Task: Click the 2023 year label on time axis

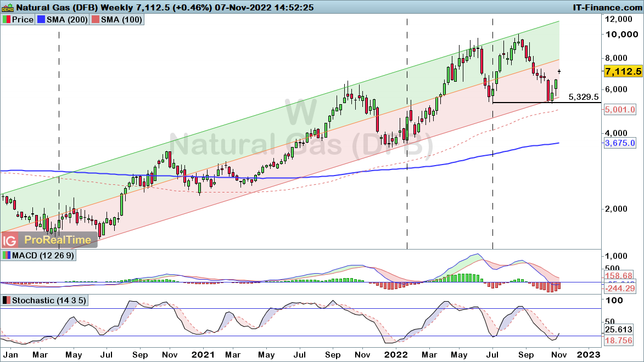Action: [589, 354]
